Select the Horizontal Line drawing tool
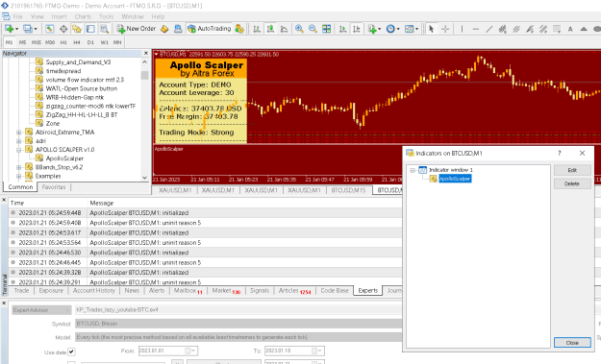 coord(476,29)
